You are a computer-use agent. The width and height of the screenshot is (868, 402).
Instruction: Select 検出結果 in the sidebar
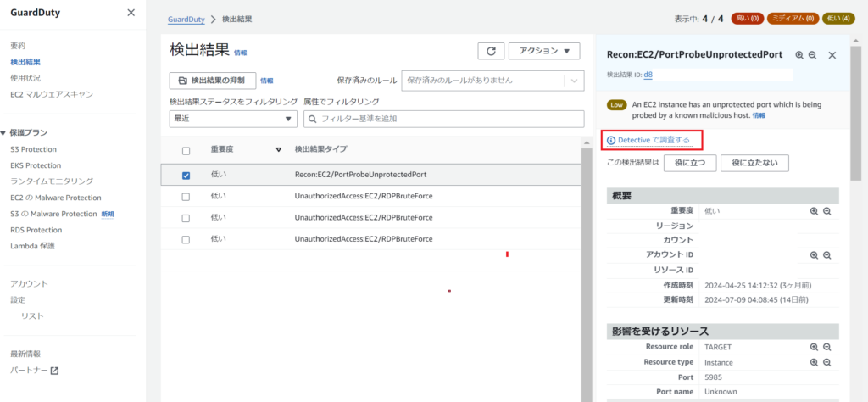[25, 62]
